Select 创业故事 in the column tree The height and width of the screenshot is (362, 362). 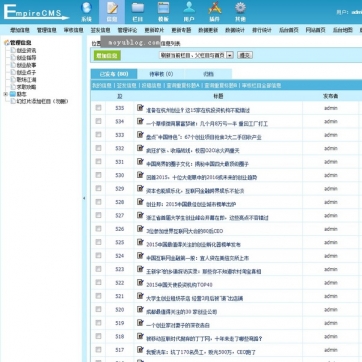[26, 65]
